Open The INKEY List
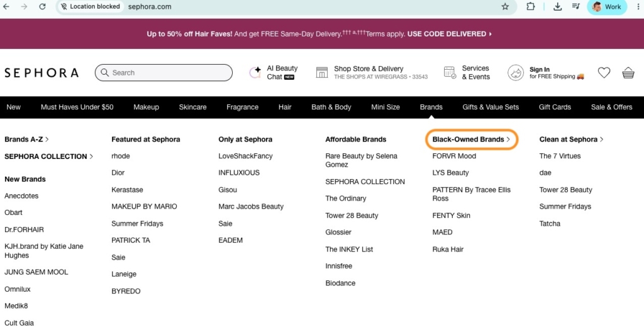Image resolution: width=644 pixels, height=335 pixels. 349,249
